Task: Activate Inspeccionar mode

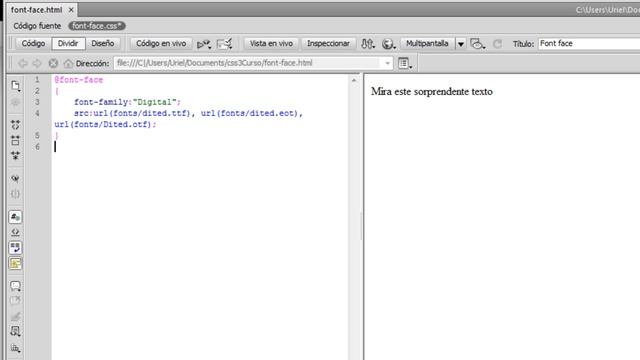Action: coord(328,43)
